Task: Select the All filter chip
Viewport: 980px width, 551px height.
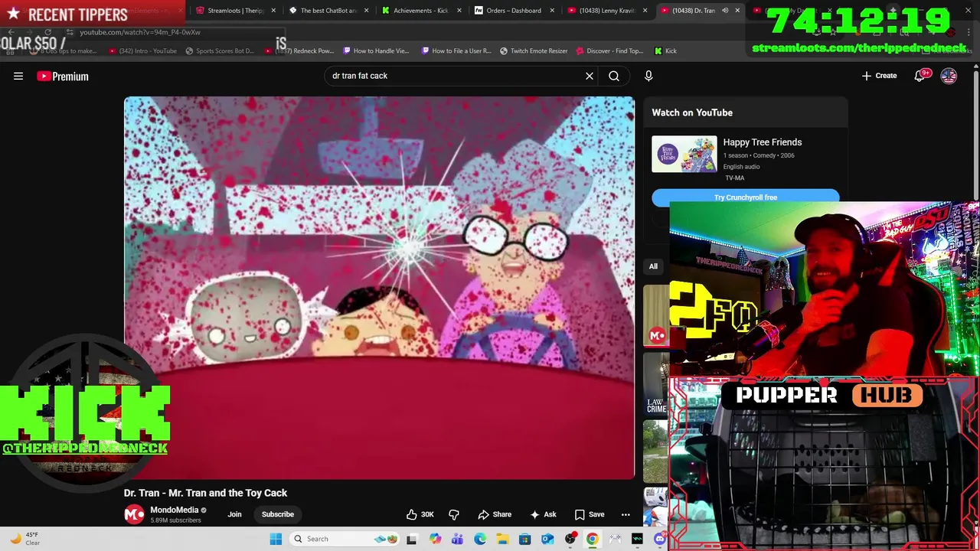Action: click(653, 266)
